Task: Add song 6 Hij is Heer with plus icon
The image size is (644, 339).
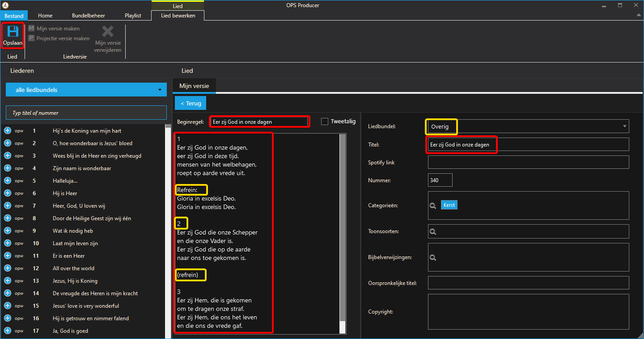Action: click(x=8, y=193)
